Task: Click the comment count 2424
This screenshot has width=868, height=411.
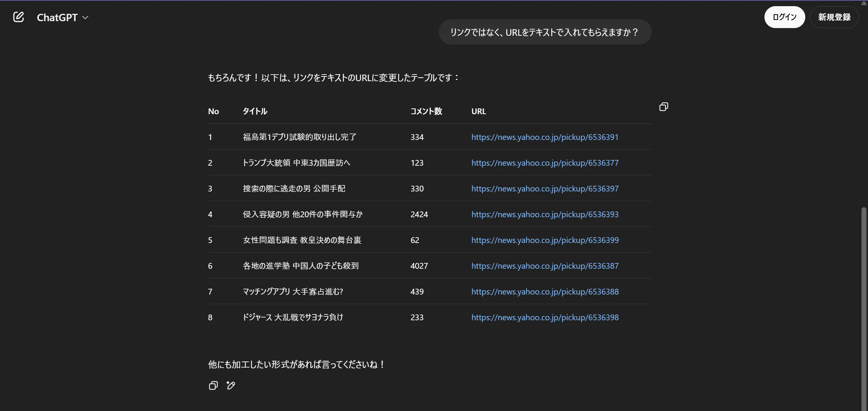Action: pos(419,214)
